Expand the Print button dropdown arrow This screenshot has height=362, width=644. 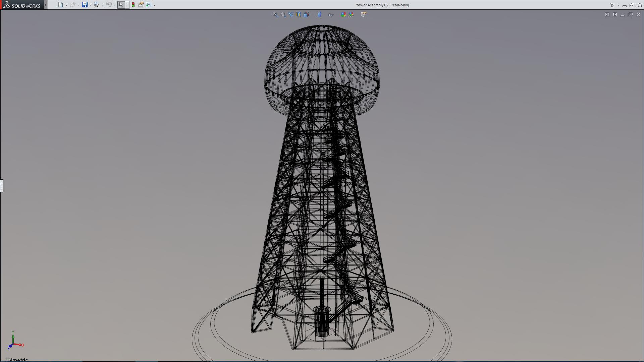pos(103,5)
